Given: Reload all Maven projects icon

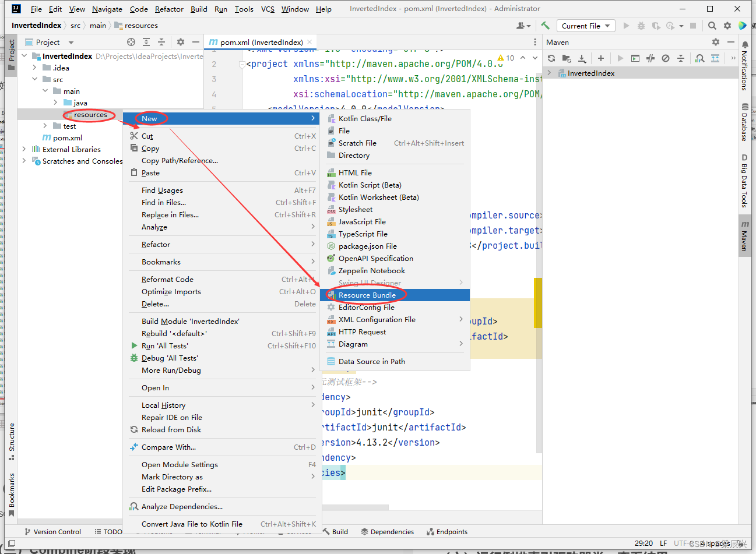Looking at the screenshot, I should (551, 58).
